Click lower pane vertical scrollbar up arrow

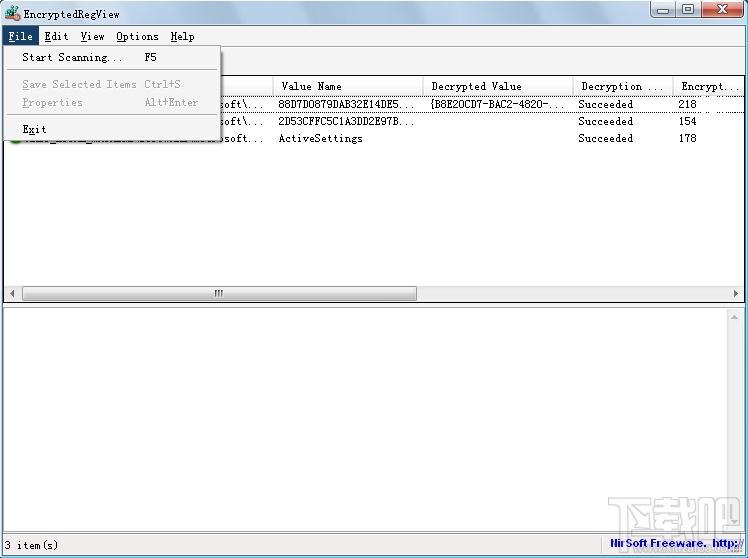(734, 317)
